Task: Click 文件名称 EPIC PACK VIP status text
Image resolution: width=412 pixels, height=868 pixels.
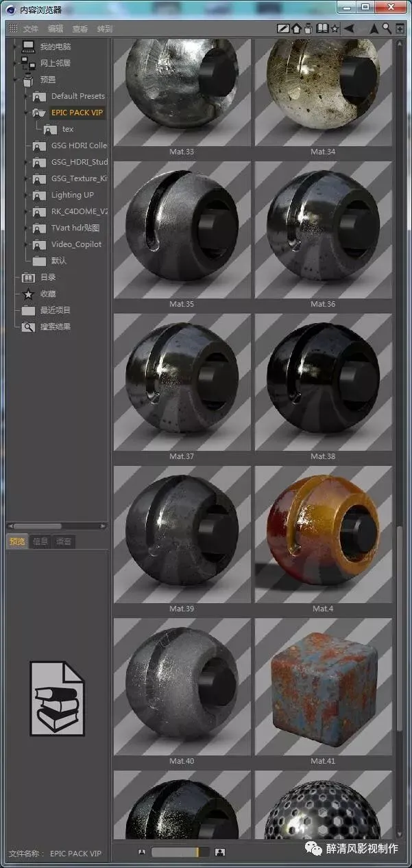Action: [x=55, y=854]
